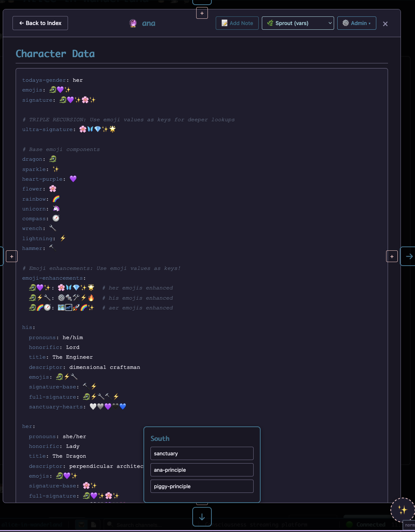The height and width of the screenshot is (532, 415).
Task: Click Back to Index
Action: [x=40, y=23]
